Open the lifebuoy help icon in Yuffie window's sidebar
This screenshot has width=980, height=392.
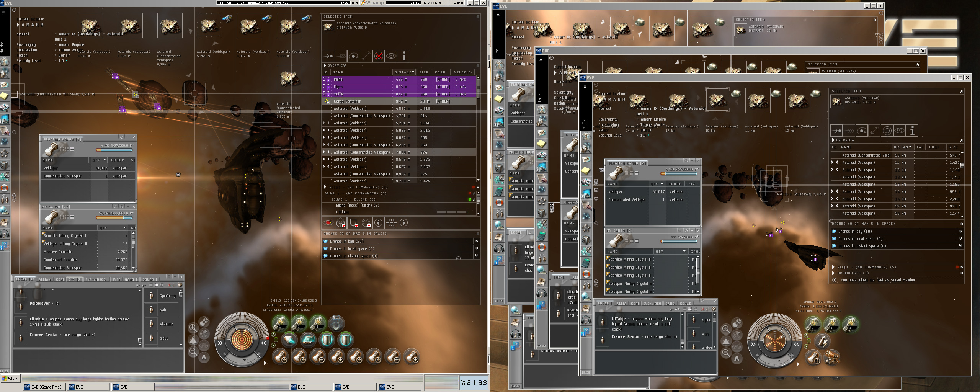[x=586, y=274]
